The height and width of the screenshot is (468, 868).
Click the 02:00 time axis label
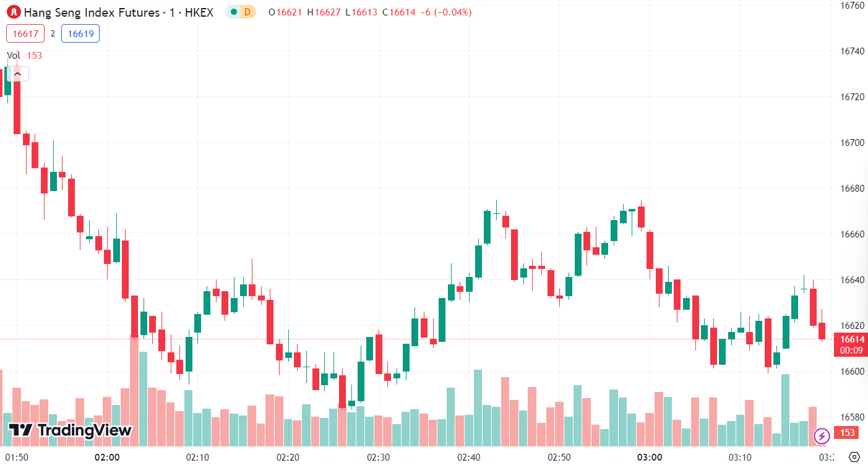tap(107, 457)
